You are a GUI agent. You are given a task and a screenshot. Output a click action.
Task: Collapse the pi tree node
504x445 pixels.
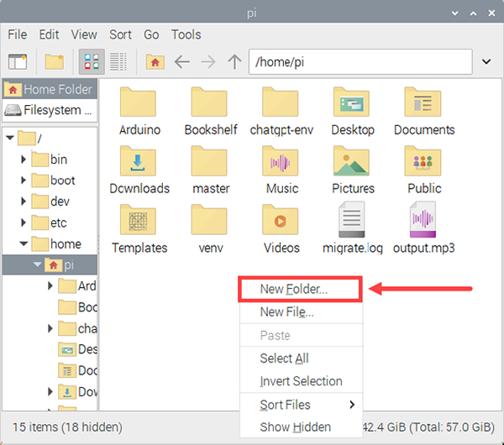click(x=37, y=264)
